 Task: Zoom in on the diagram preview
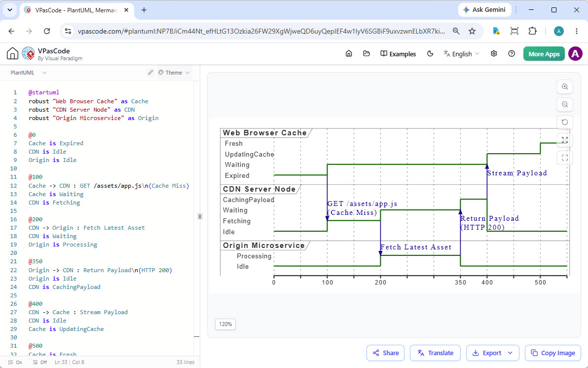(x=565, y=87)
